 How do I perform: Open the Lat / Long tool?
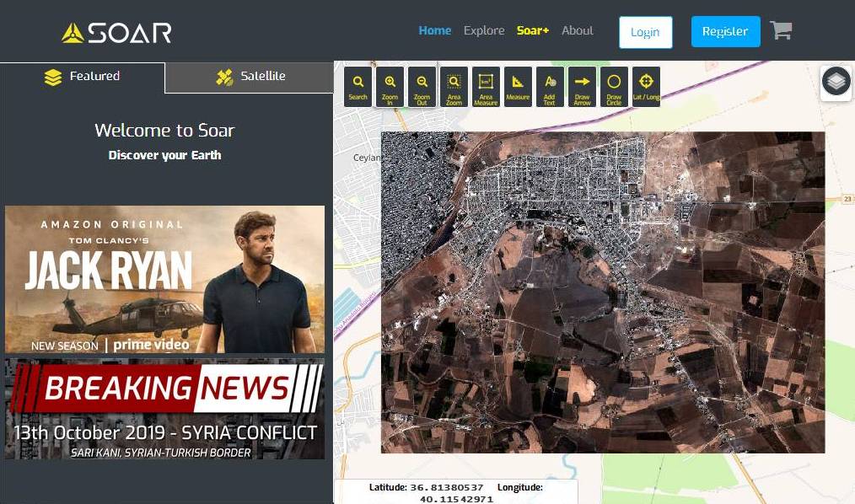pos(646,87)
